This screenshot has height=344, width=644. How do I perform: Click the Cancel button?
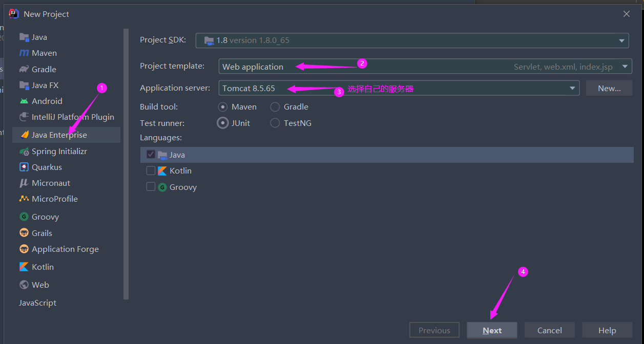tap(550, 330)
